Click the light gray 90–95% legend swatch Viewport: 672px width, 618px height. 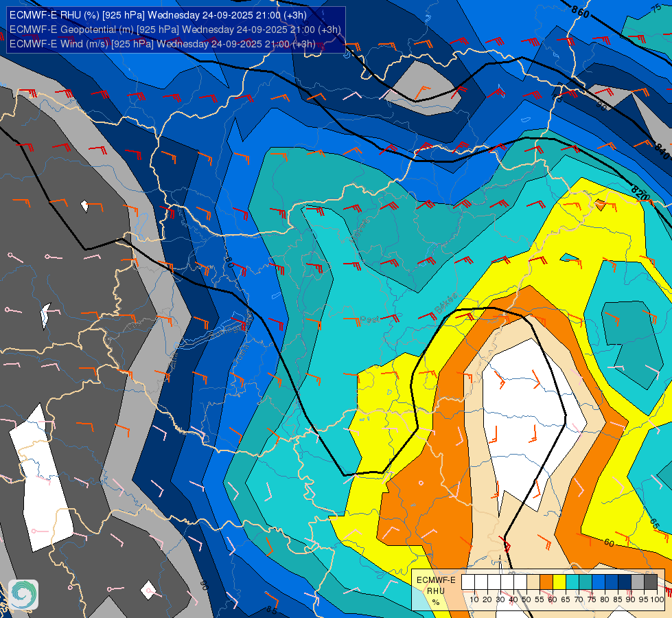click(x=637, y=582)
